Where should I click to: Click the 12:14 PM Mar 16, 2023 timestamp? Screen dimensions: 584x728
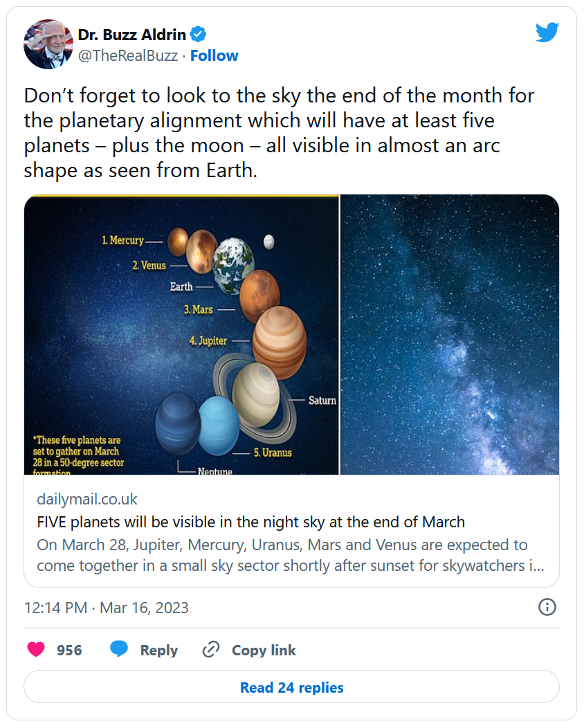(107, 608)
